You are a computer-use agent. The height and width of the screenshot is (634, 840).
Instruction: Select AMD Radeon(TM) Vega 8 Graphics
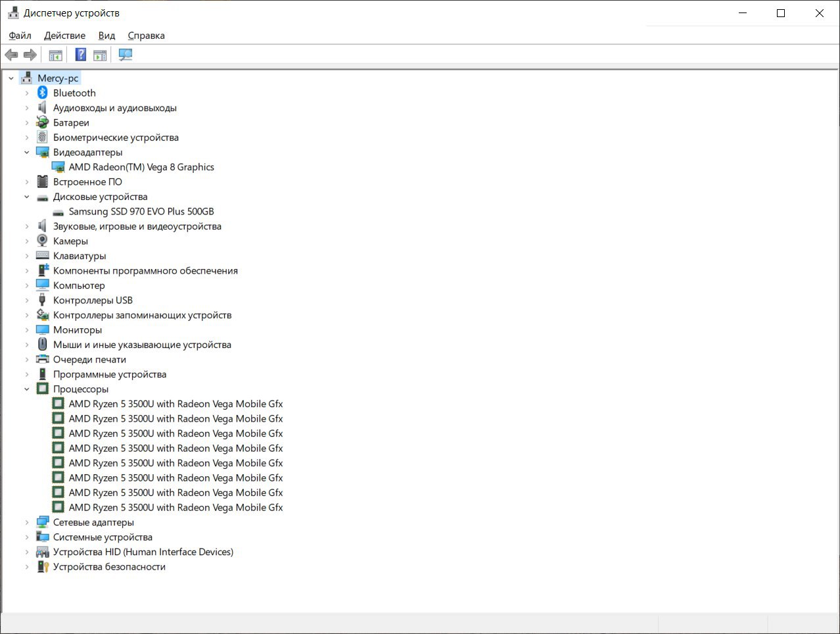click(141, 167)
